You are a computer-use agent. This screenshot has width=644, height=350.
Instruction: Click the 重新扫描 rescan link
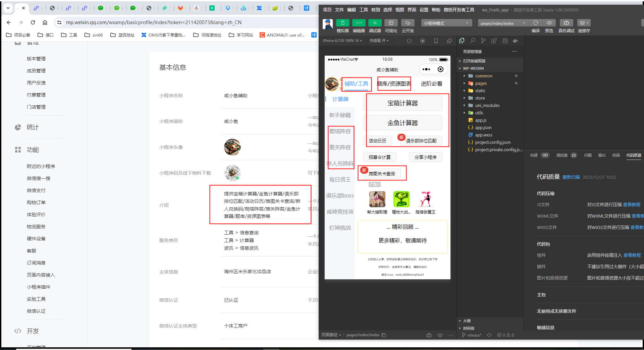click(x=571, y=177)
